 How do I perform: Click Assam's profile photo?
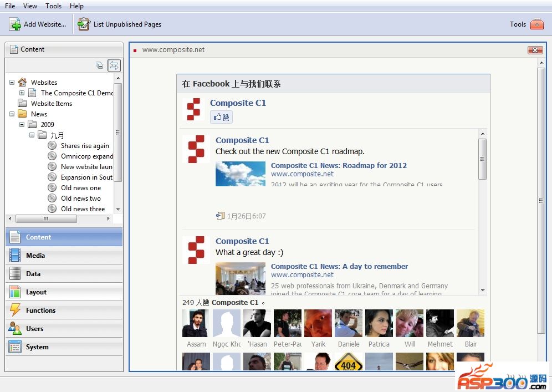click(196, 323)
